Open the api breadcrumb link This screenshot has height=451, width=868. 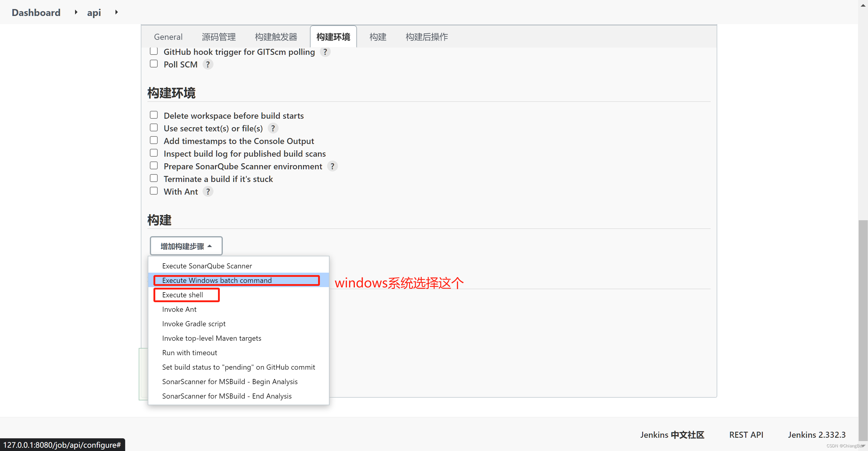[94, 12]
